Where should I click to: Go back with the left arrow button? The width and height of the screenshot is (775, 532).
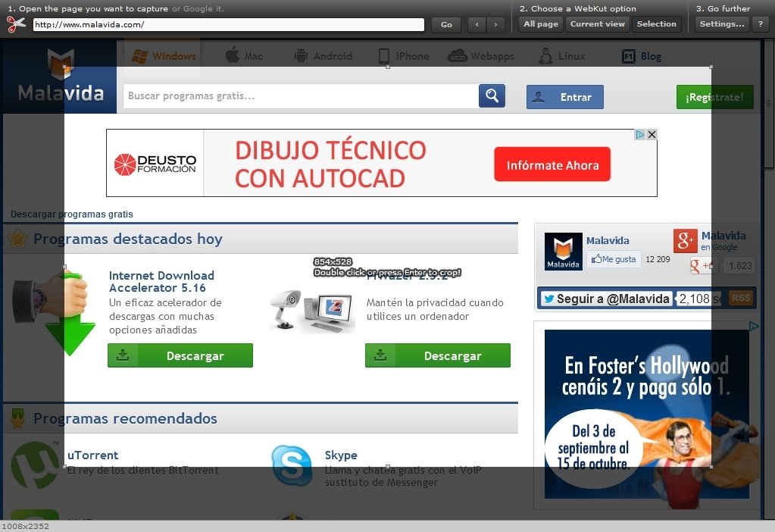click(477, 25)
